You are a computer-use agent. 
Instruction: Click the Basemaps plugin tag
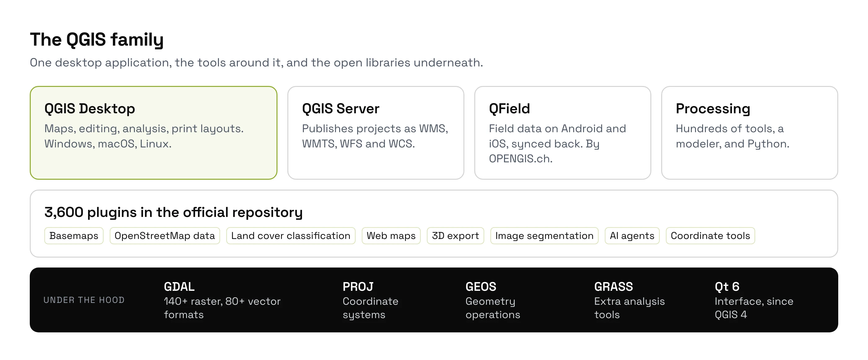click(74, 236)
